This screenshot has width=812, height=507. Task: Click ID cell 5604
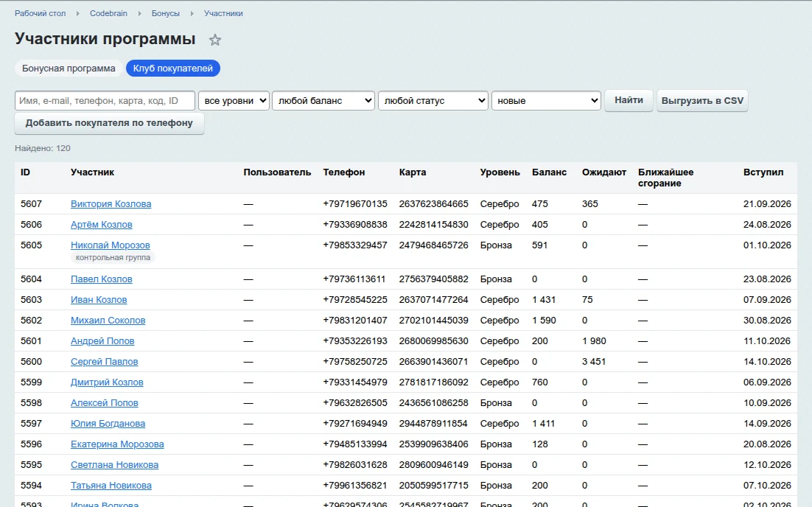31,279
